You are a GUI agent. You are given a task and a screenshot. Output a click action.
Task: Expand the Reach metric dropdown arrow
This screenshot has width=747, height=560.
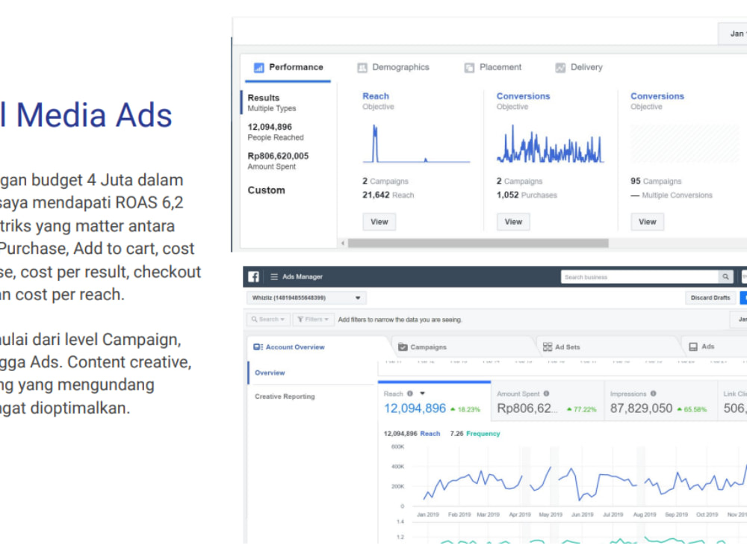pos(422,393)
